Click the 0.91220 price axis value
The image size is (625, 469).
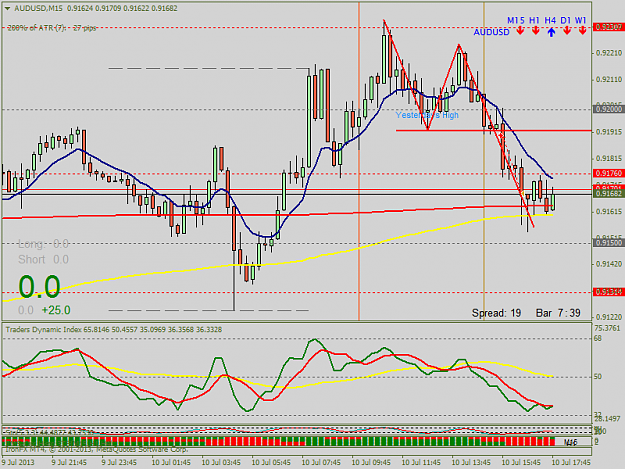[x=609, y=317]
